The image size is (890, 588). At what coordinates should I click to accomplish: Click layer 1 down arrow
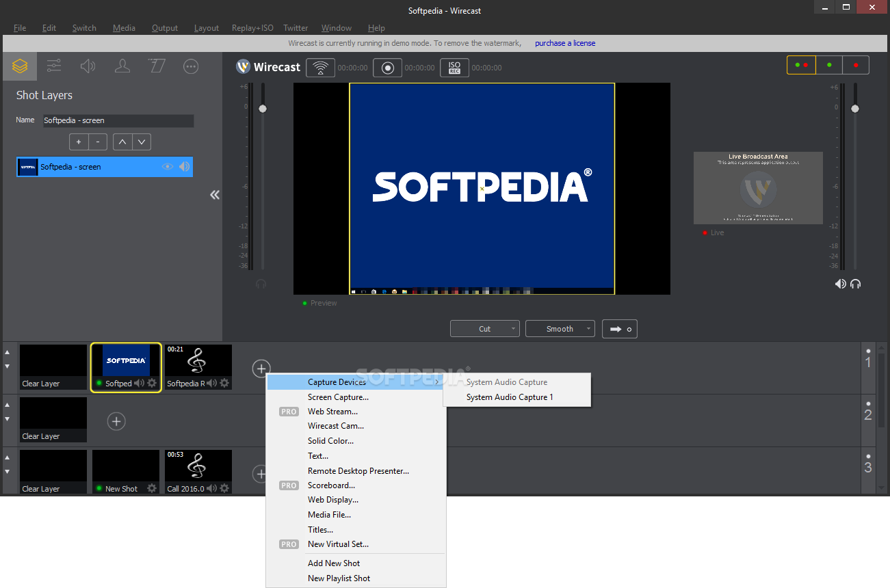click(8, 366)
